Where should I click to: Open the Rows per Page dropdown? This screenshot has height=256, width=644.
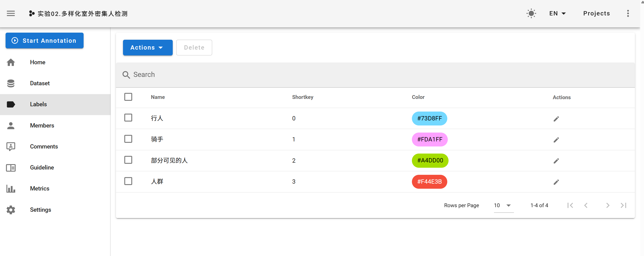(x=503, y=205)
